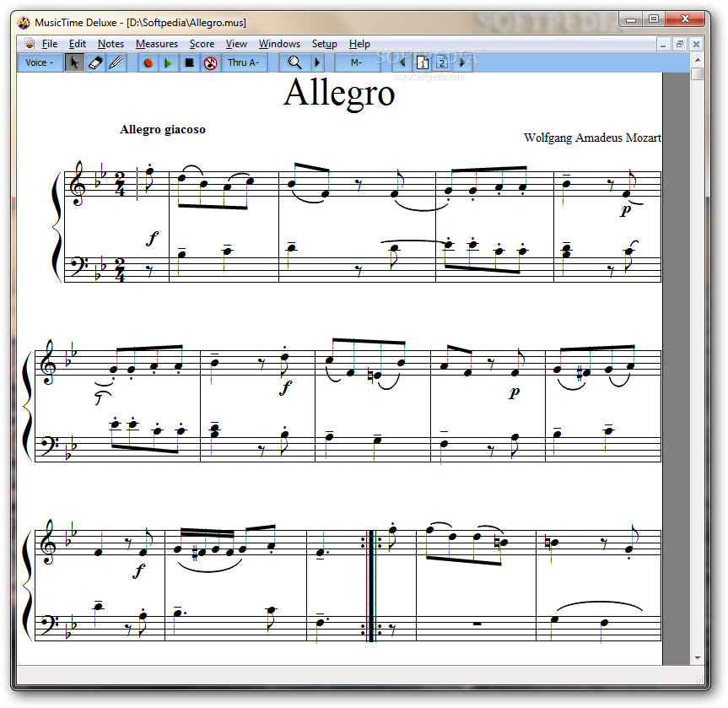Toggle the crossed-out note mute icon

(x=211, y=62)
